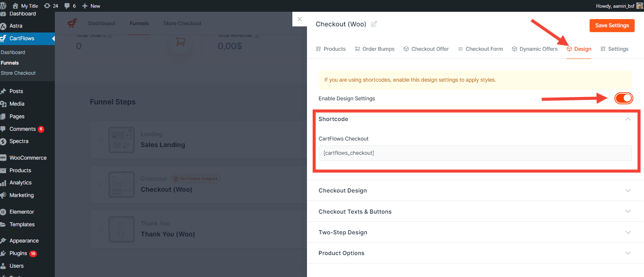Switch to the Order Bumps tab
This screenshot has width=644, height=277.
point(374,49)
